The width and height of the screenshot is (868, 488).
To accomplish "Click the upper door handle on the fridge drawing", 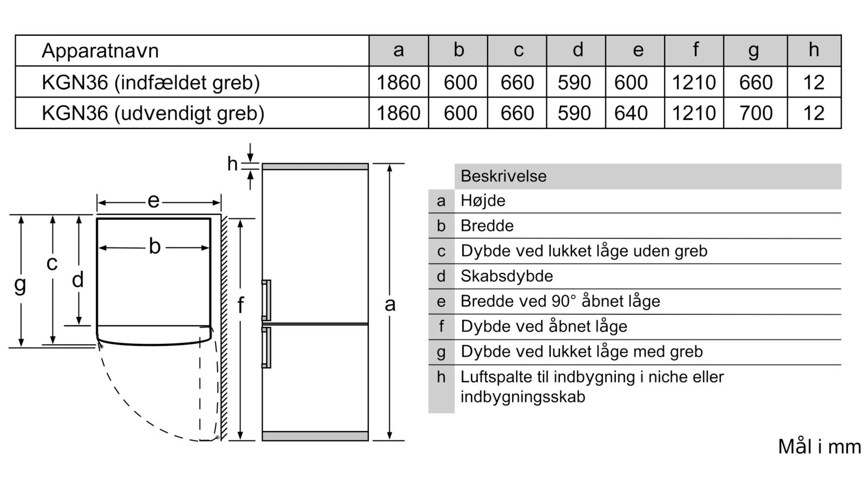I will (x=266, y=300).
